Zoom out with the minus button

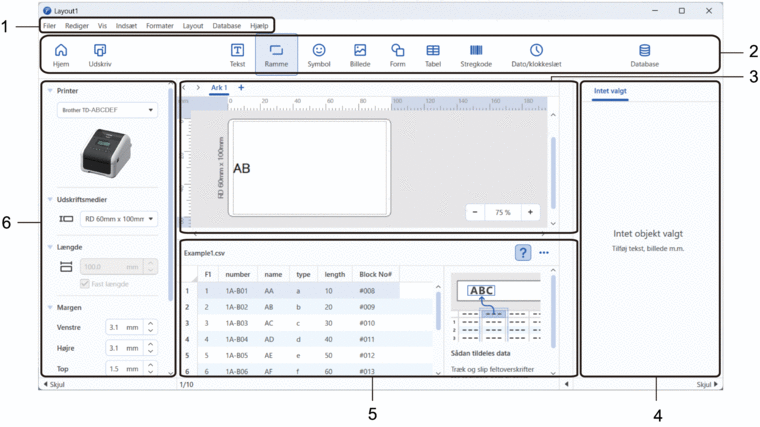[x=475, y=212]
